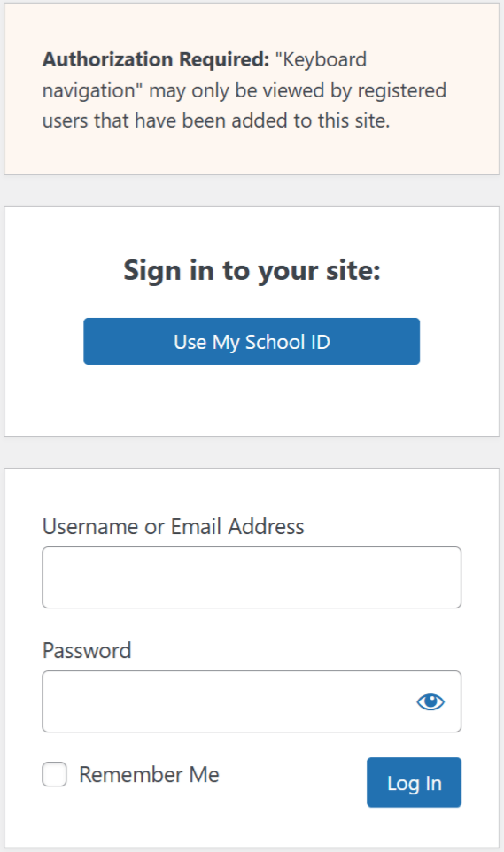Tick the Remember Me checkbox
This screenshot has width=504, height=852.
[x=54, y=774]
